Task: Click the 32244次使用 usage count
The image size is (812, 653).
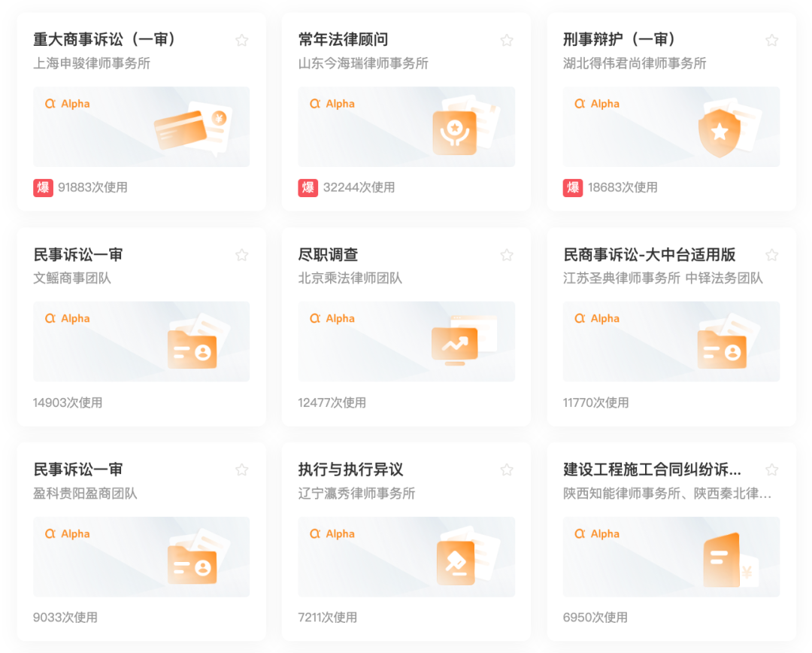Action: [x=359, y=187]
